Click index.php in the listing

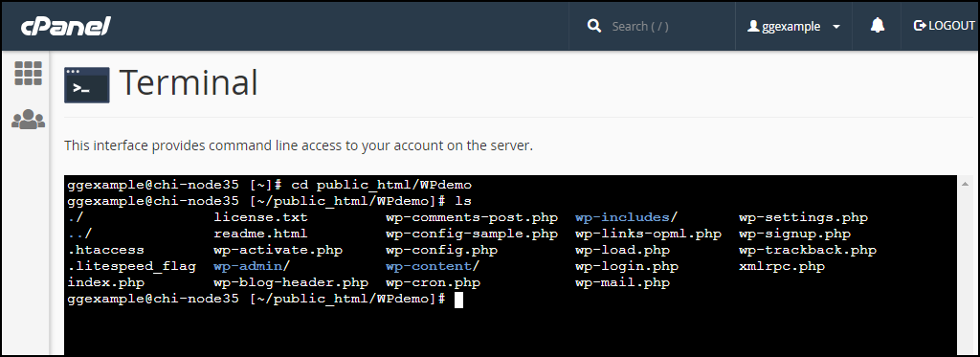(105, 282)
